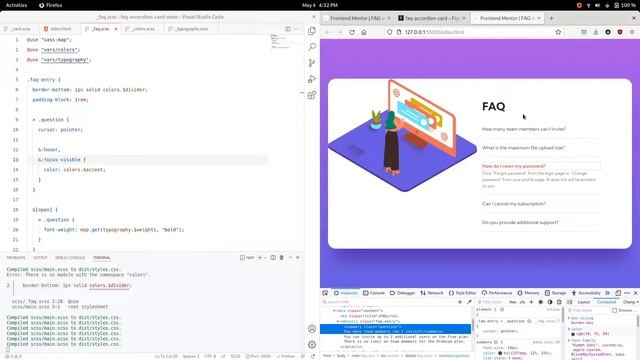Open the Source Control branch icon

312,63
